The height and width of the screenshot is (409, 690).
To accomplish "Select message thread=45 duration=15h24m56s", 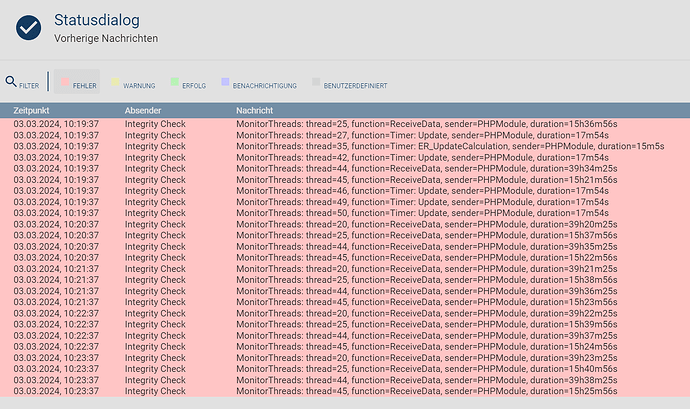I will (345, 346).
